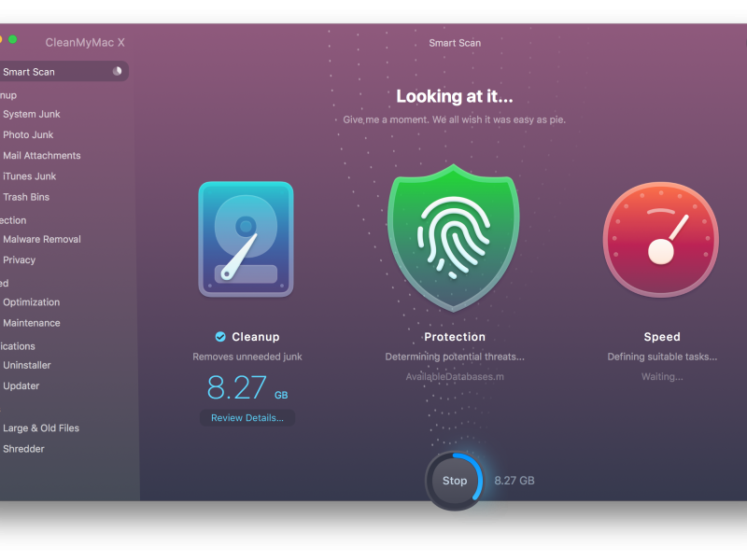Go to Optimization module
The height and width of the screenshot is (560, 747).
point(32,302)
